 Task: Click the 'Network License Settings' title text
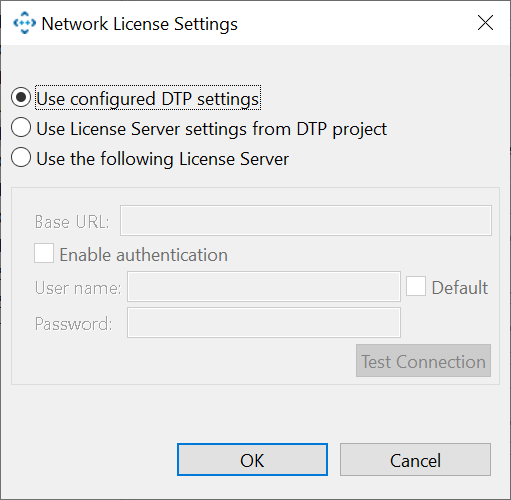(139, 24)
